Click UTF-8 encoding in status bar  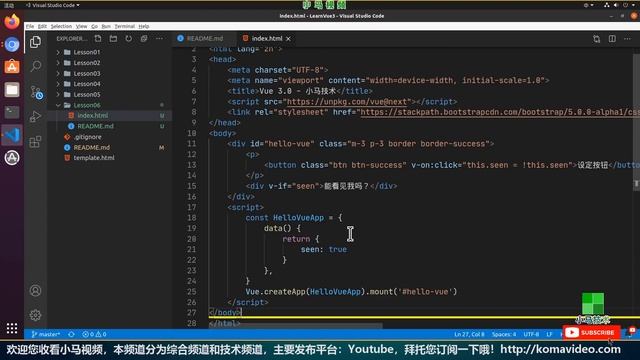pos(531,334)
